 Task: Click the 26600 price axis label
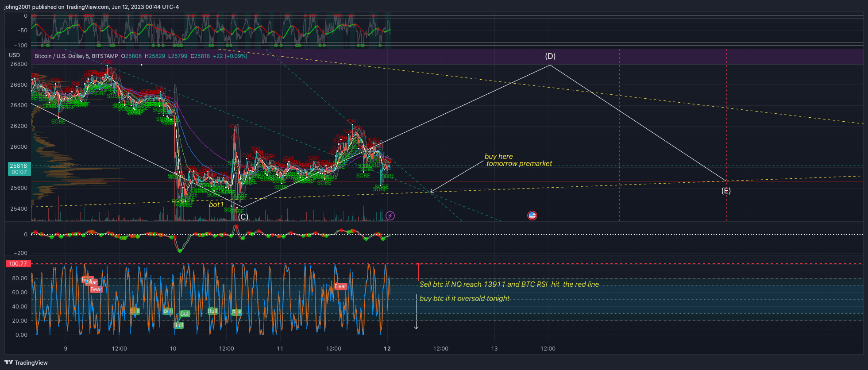pyautogui.click(x=19, y=85)
